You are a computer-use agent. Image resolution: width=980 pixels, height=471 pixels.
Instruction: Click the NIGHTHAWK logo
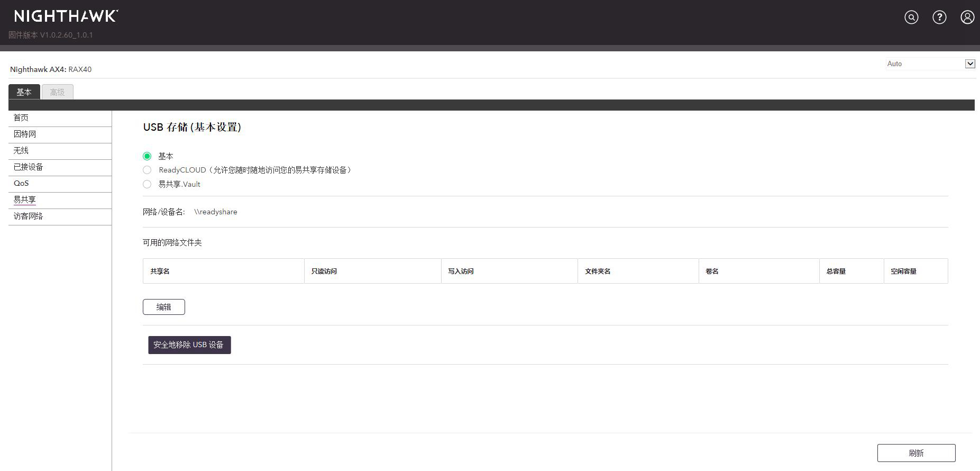click(66, 16)
